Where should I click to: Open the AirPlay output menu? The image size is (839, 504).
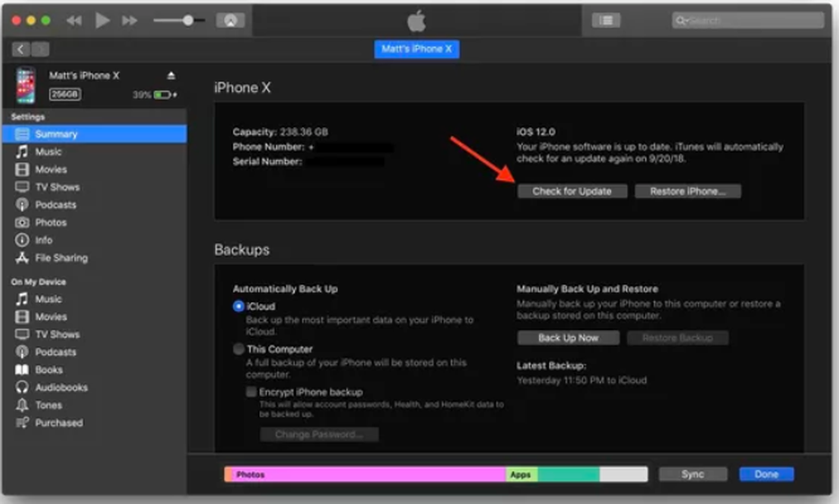[x=230, y=21]
